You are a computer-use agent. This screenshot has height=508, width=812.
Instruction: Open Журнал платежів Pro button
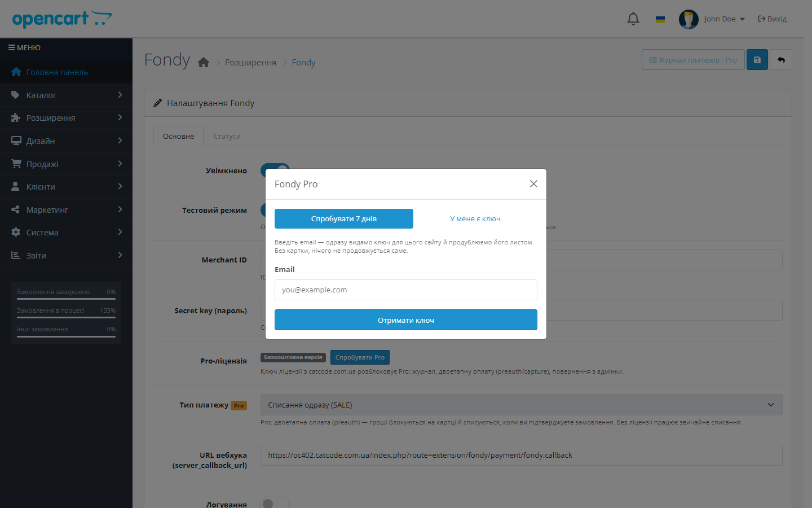(693, 60)
